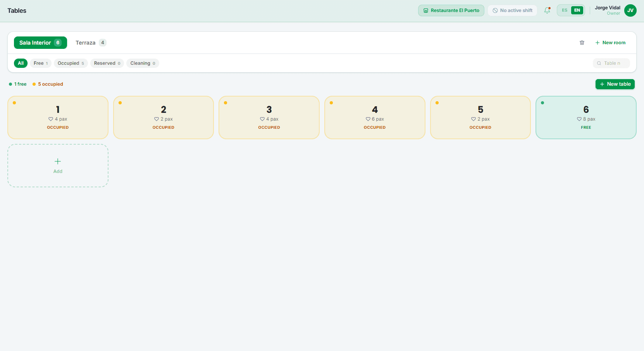Switch language to ES
Viewport: 644px width, 351px height.
pyautogui.click(x=565, y=10)
